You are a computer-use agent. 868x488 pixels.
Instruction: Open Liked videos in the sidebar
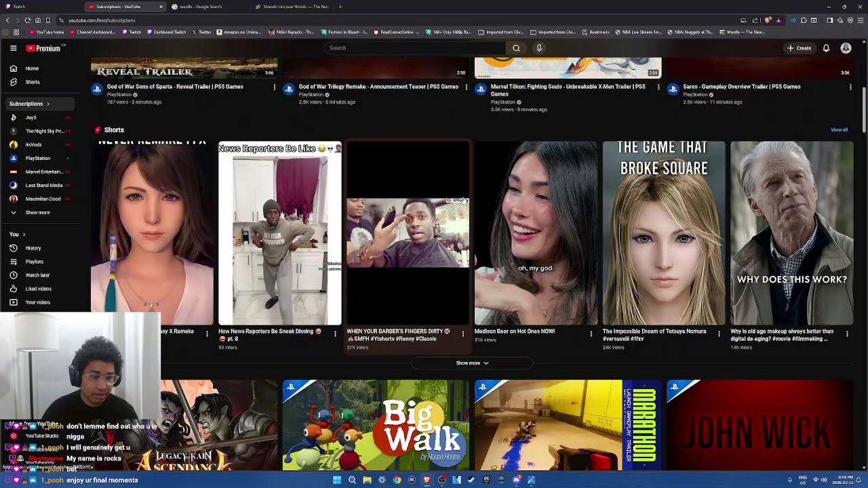[x=39, y=289]
